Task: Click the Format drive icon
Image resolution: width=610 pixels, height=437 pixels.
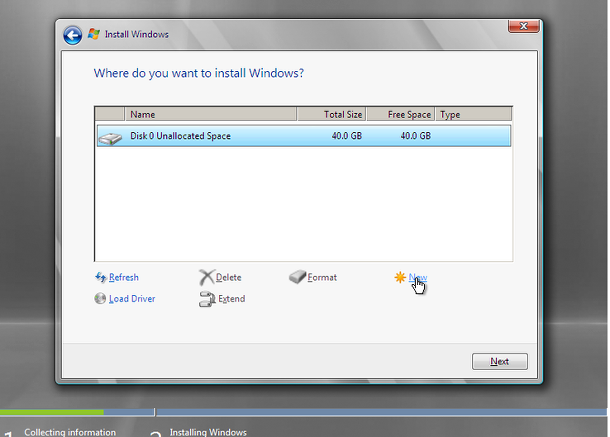Action: click(298, 277)
